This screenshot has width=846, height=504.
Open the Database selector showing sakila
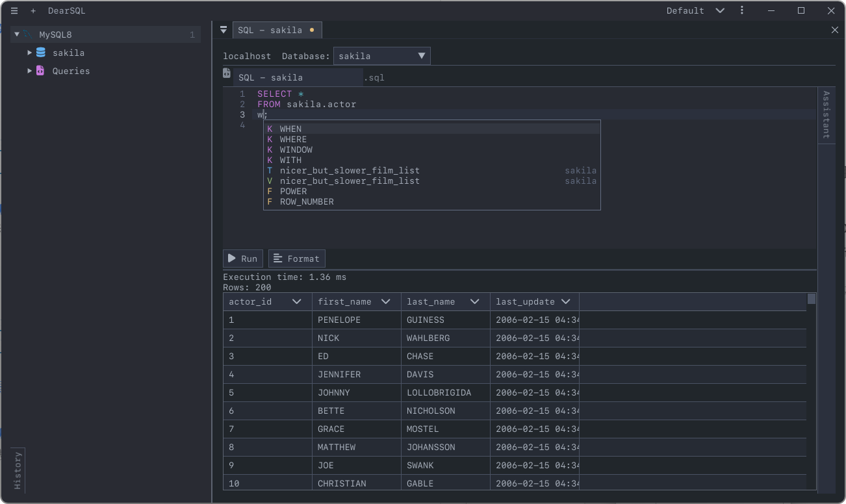tap(382, 56)
